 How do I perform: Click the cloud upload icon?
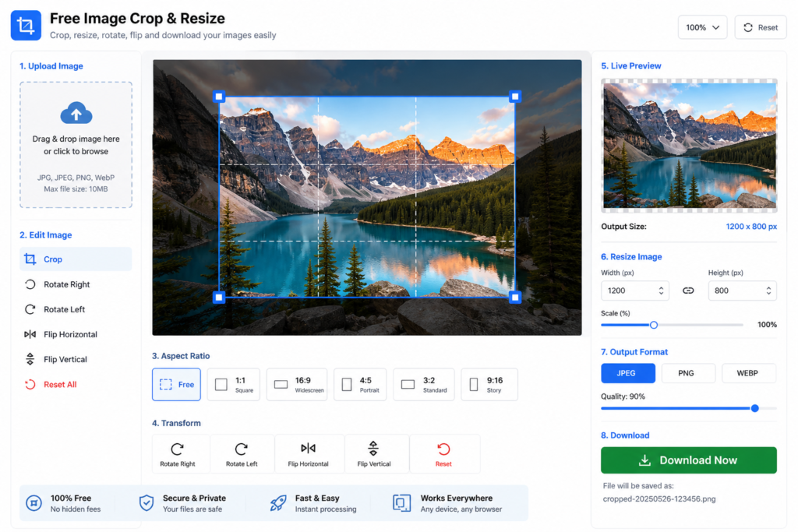point(76,114)
